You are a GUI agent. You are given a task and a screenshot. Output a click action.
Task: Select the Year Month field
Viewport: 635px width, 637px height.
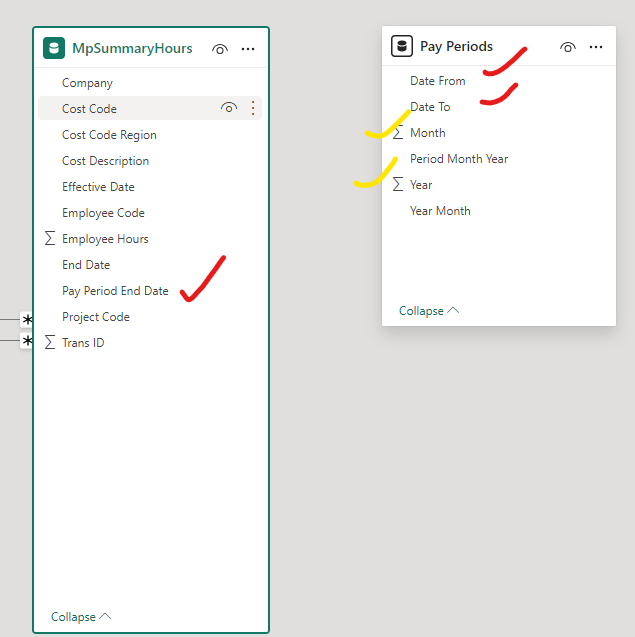click(440, 211)
